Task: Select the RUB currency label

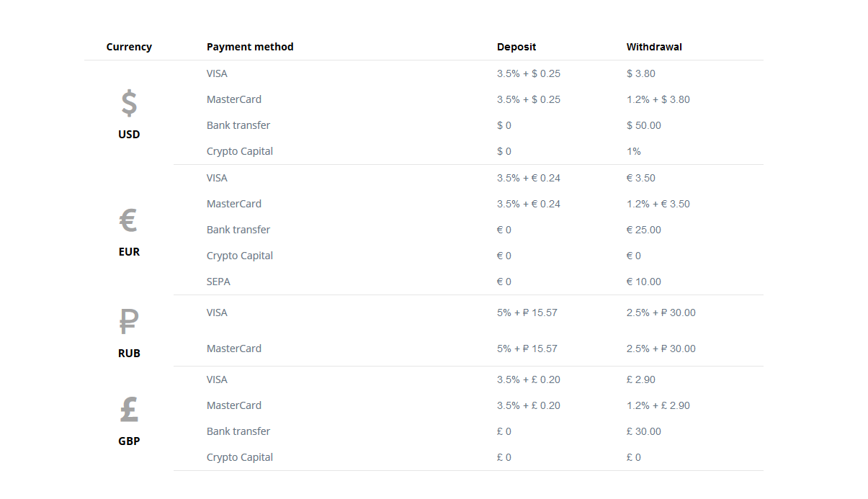Action: 129,354
